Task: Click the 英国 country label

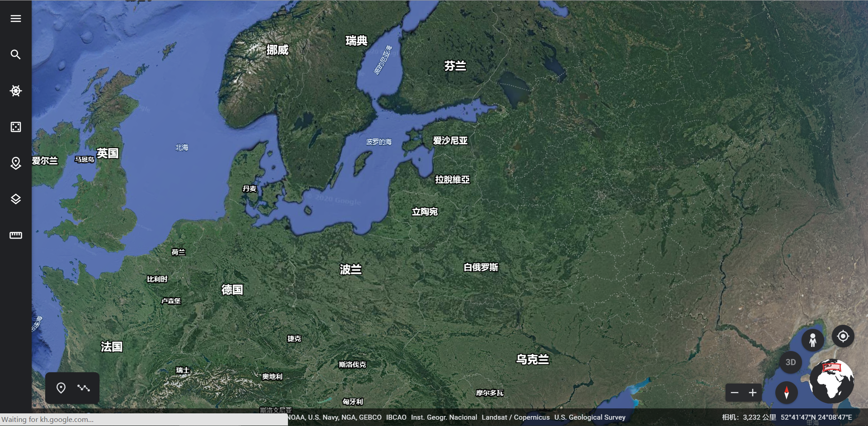Action: [108, 153]
